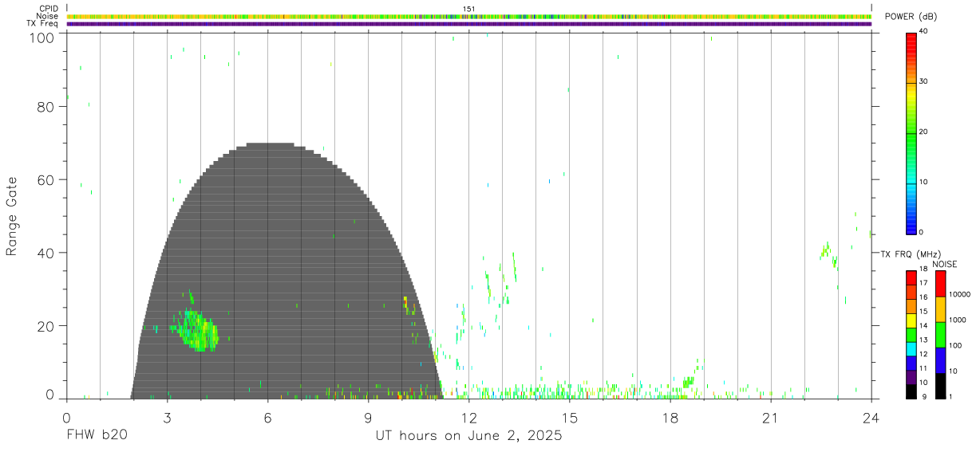Screen dimensions: 980x452
Task: Choose the NOISE color scale bar
Action: point(941,334)
